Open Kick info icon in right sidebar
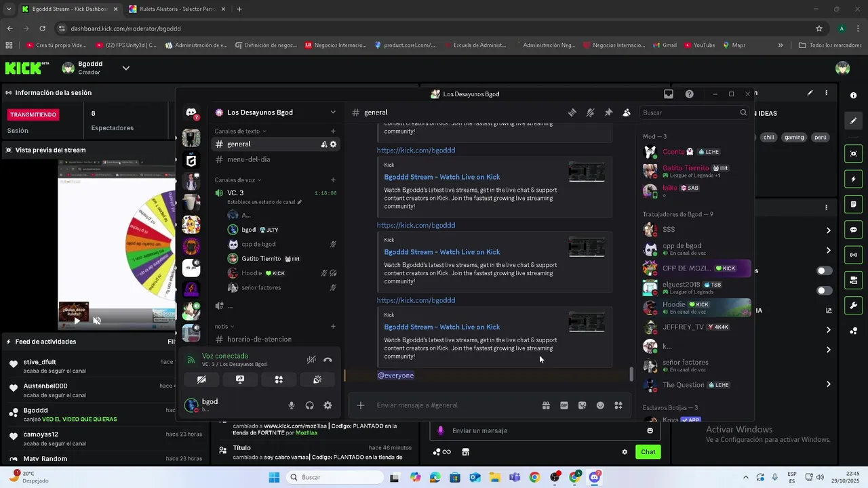 [x=854, y=96]
